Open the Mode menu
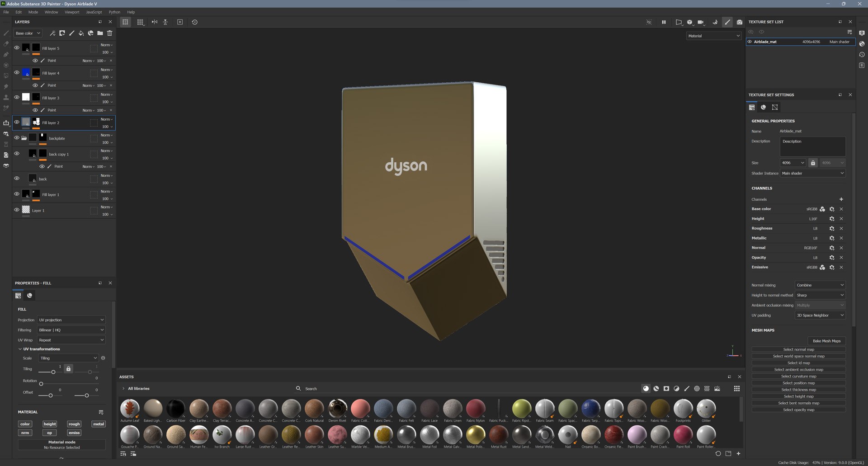Image resolution: width=868 pixels, height=466 pixels. (x=33, y=12)
